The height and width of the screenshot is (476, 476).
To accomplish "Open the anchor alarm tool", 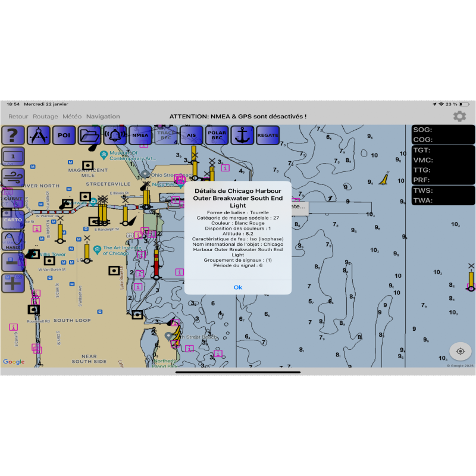I will click(242, 136).
